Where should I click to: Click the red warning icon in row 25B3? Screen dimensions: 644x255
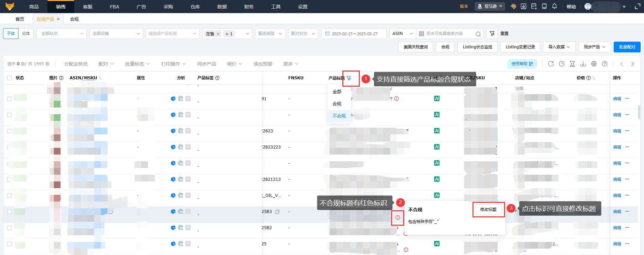[x=398, y=218]
